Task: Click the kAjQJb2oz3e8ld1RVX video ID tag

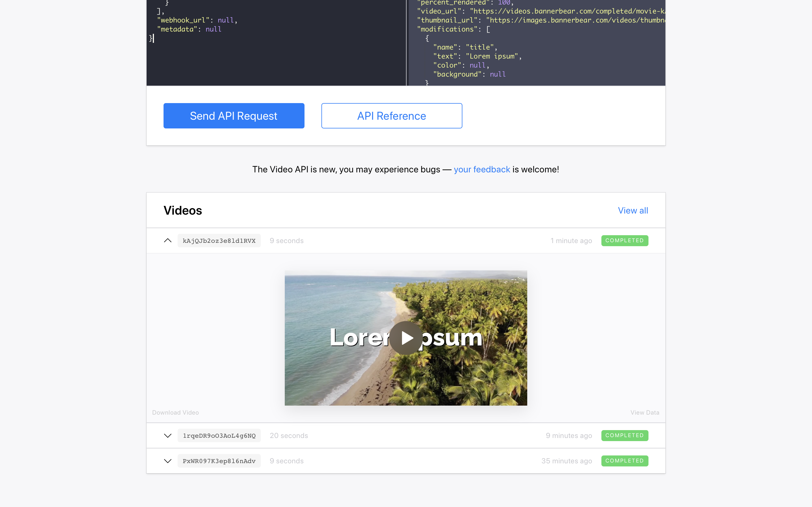Action: [x=219, y=241]
